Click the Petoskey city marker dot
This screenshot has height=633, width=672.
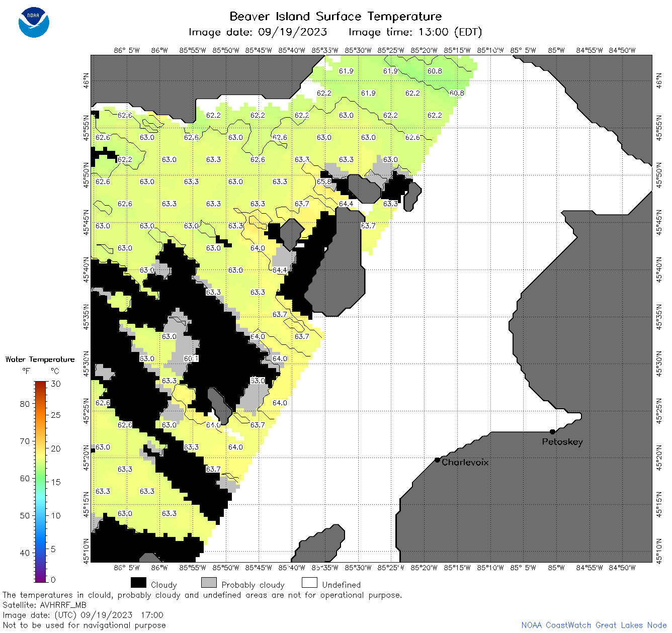tap(552, 431)
